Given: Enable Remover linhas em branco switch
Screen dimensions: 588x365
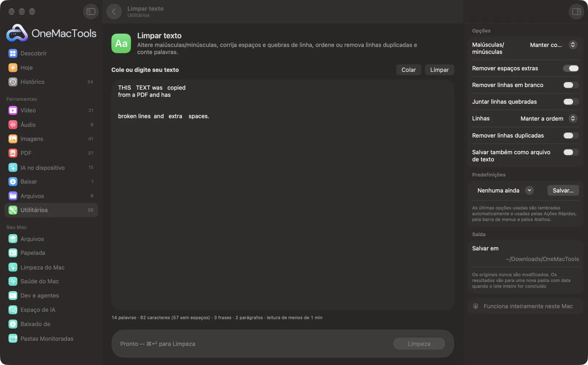Looking at the screenshot, I should pos(571,85).
